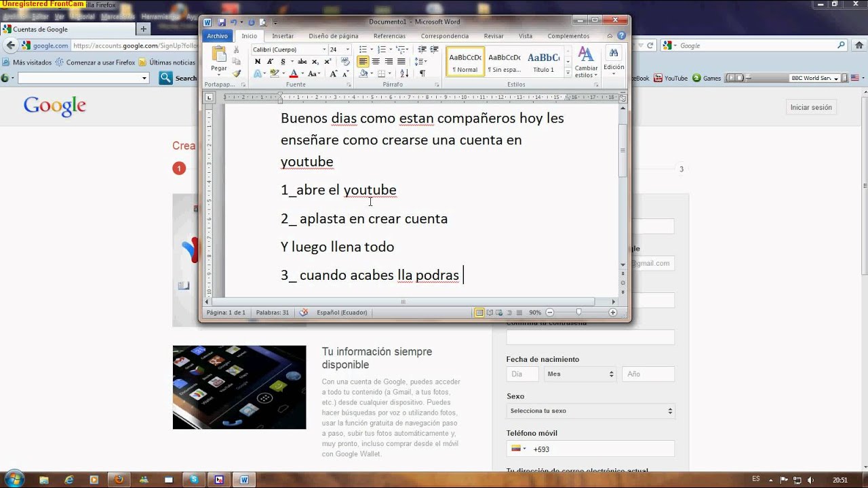
Task: Apply the Título 1 style
Action: [x=543, y=61]
